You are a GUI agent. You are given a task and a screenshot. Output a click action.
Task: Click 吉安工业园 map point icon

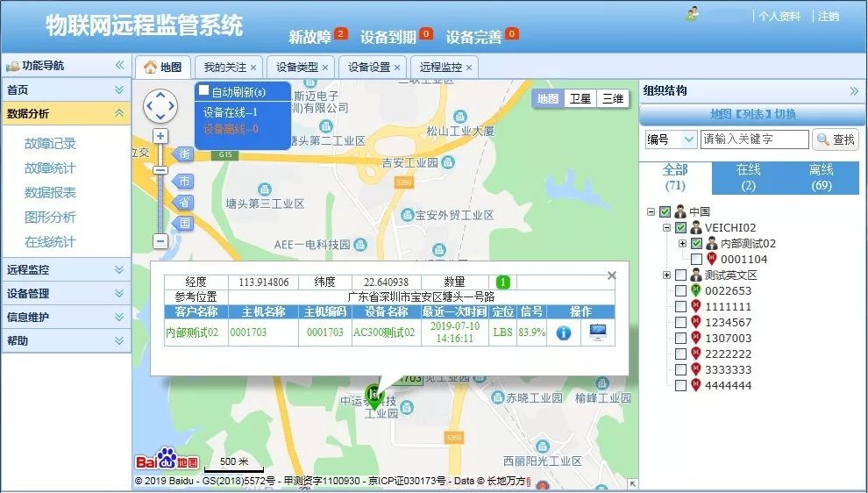tap(448, 162)
